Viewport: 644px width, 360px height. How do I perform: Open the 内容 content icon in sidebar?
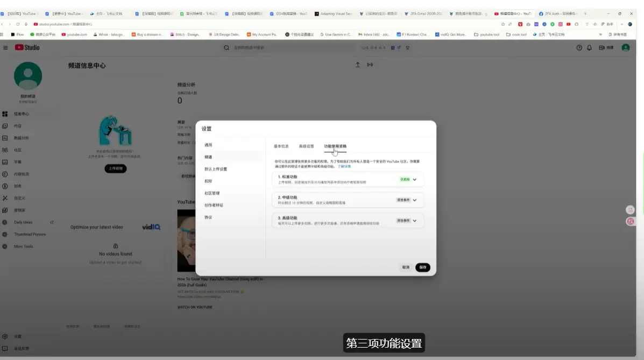(x=5, y=126)
